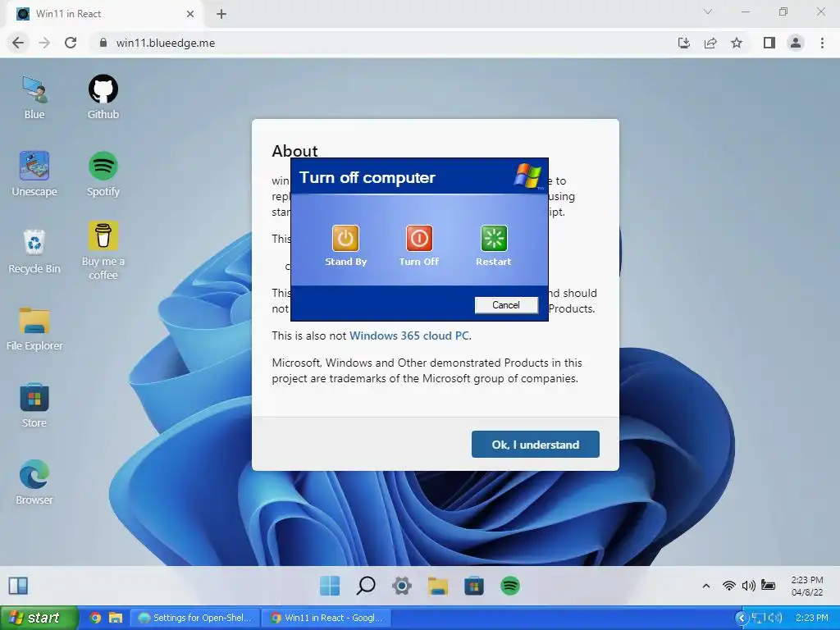Viewport: 840px width, 630px height.
Task: Open the File Explorer desktop icon
Action: point(34,328)
